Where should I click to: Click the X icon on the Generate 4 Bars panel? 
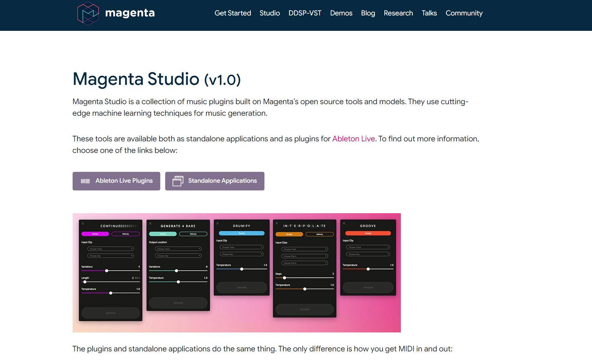150,223
